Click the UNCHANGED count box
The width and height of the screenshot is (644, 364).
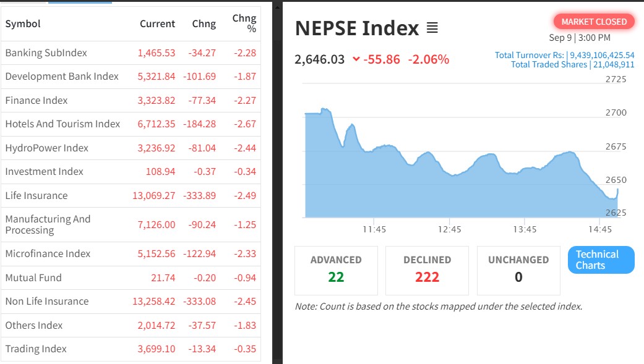(x=518, y=270)
